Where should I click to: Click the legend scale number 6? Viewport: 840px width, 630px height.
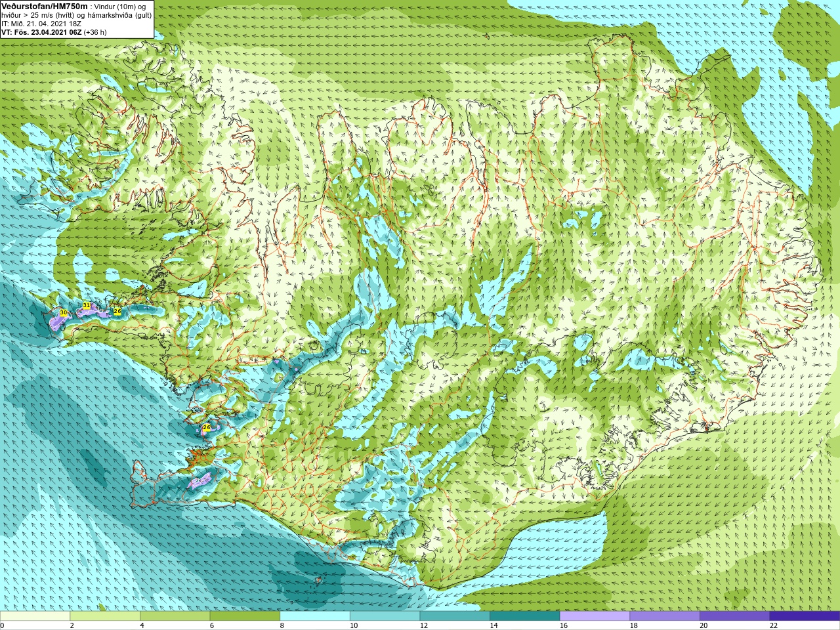click(x=212, y=625)
